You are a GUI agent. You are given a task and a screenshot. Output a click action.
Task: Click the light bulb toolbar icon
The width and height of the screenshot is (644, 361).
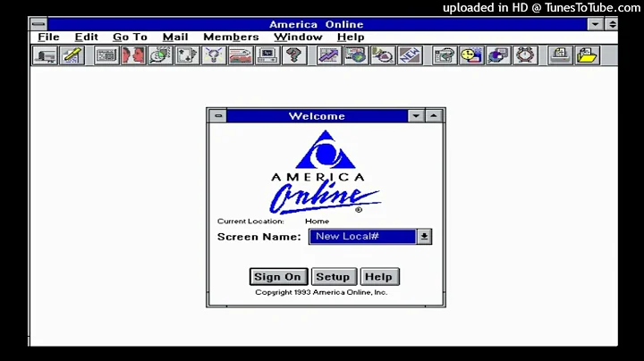(x=214, y=55)
